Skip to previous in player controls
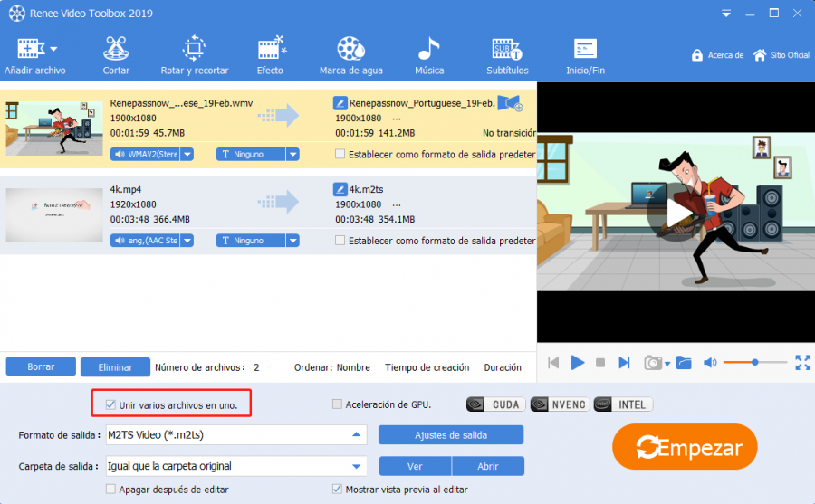The height and width of the screenshot is (504, 815). click(x=553, y=362)
